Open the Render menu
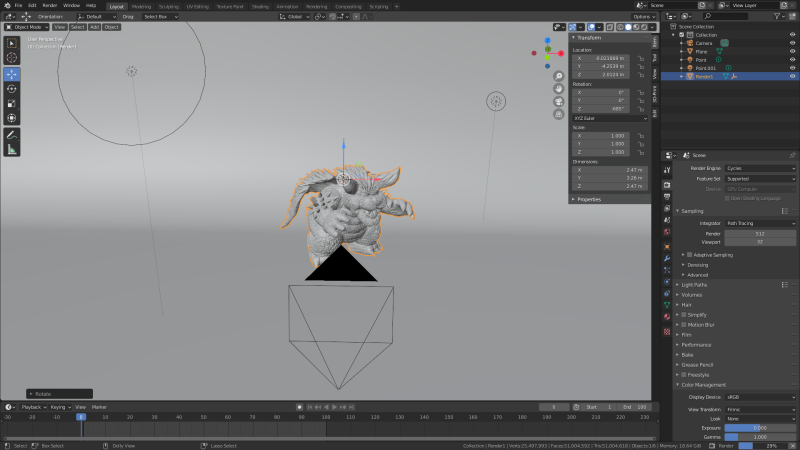This screenshot has width=800, height=450. [49, 5]
